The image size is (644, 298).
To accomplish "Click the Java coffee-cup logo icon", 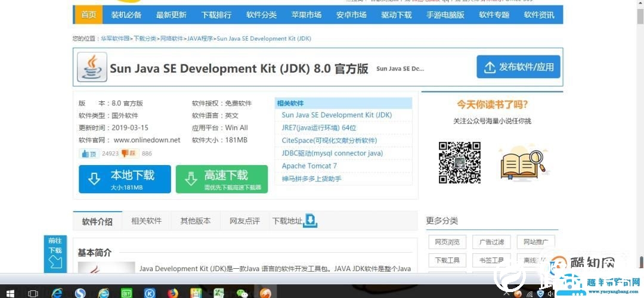I will tap(92, 67).
